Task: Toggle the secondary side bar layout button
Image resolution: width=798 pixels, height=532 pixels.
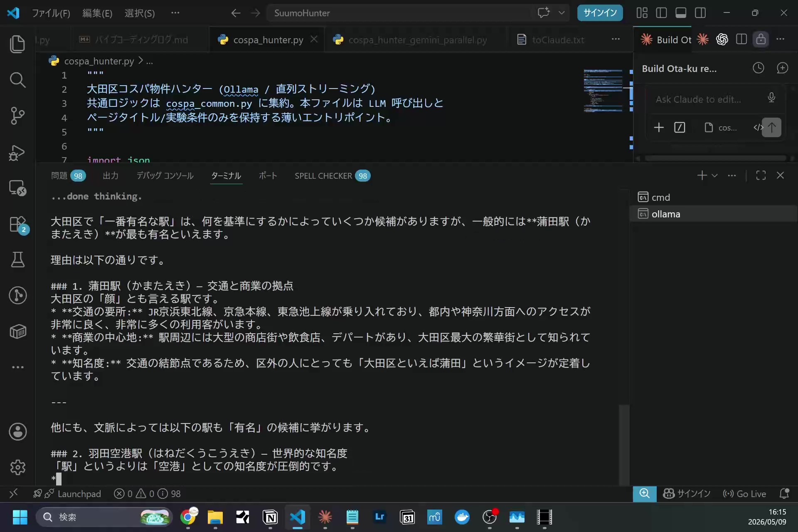Action: coord(700,13)
